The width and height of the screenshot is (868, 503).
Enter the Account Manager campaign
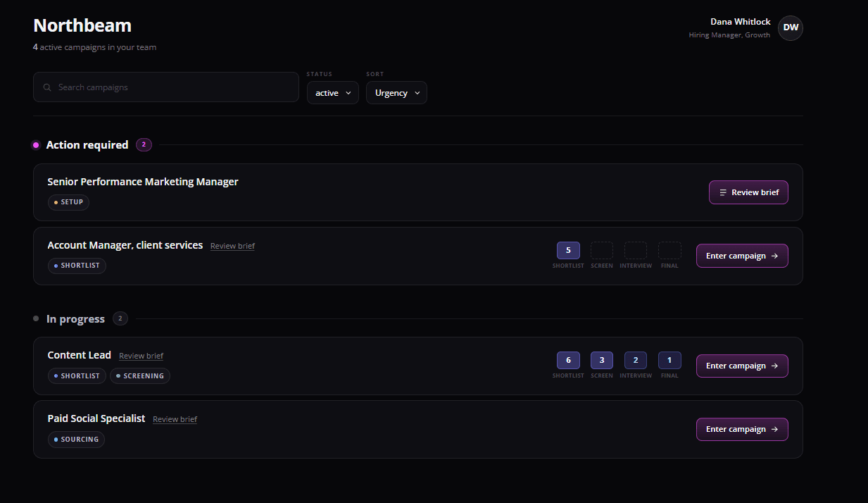point(742,256)
